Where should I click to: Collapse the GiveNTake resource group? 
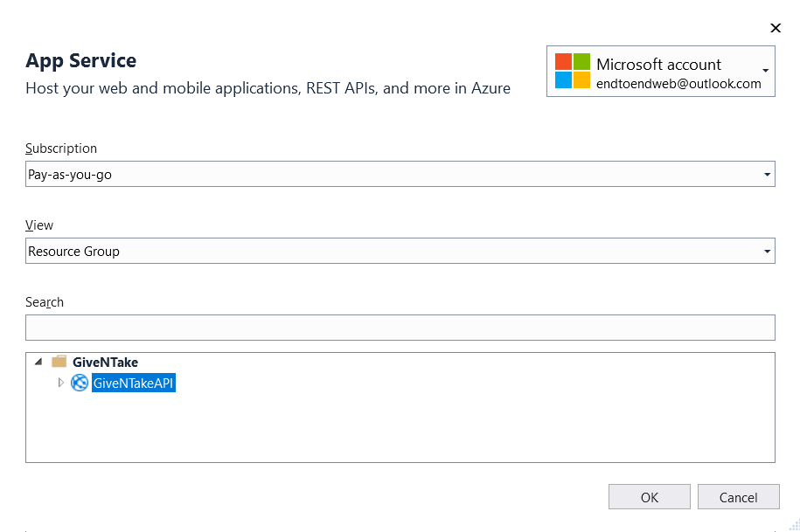tap(38, 362)
